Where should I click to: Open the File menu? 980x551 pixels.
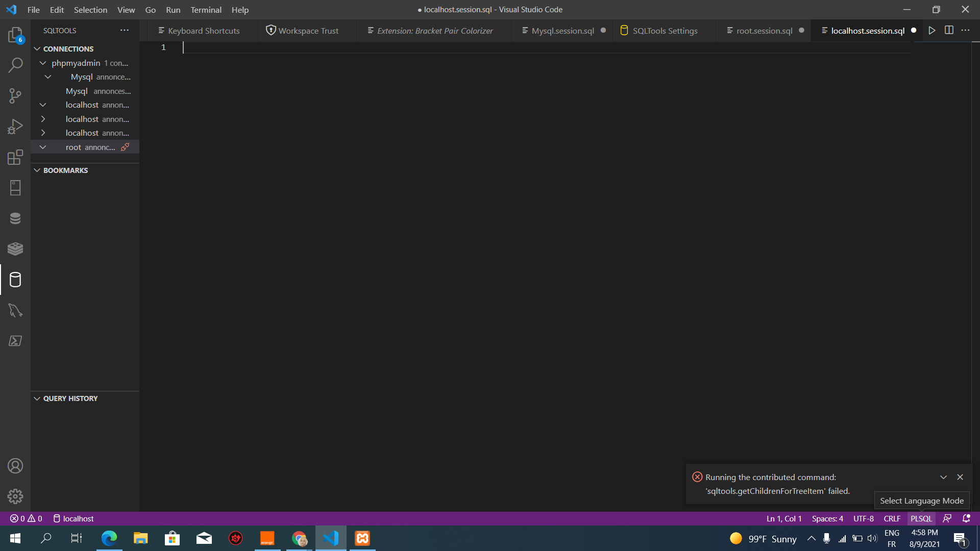(34, 10)
